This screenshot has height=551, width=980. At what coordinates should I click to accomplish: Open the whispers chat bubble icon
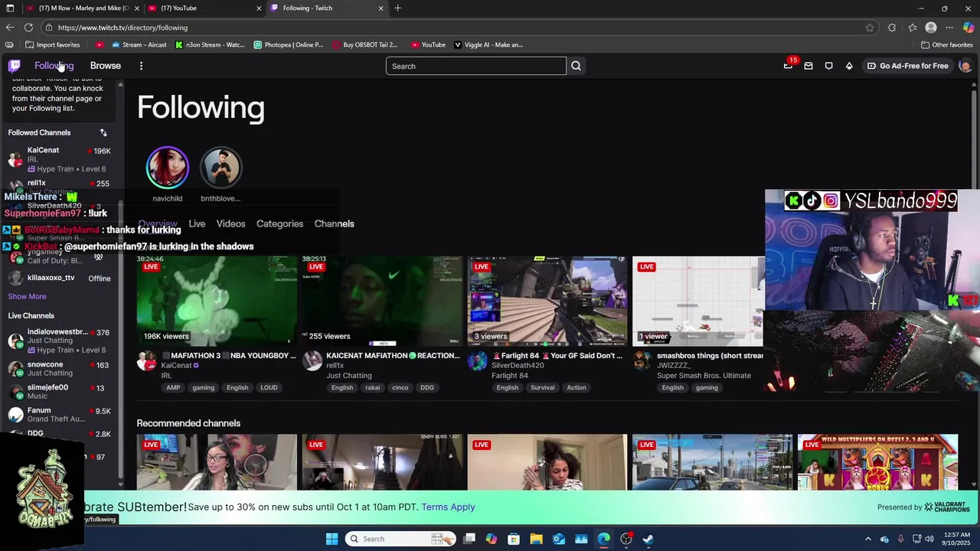[828, 66]
